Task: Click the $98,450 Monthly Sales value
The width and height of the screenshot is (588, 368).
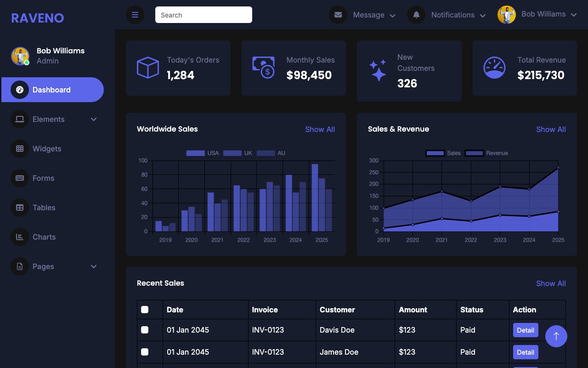Action: coord(309,75)
